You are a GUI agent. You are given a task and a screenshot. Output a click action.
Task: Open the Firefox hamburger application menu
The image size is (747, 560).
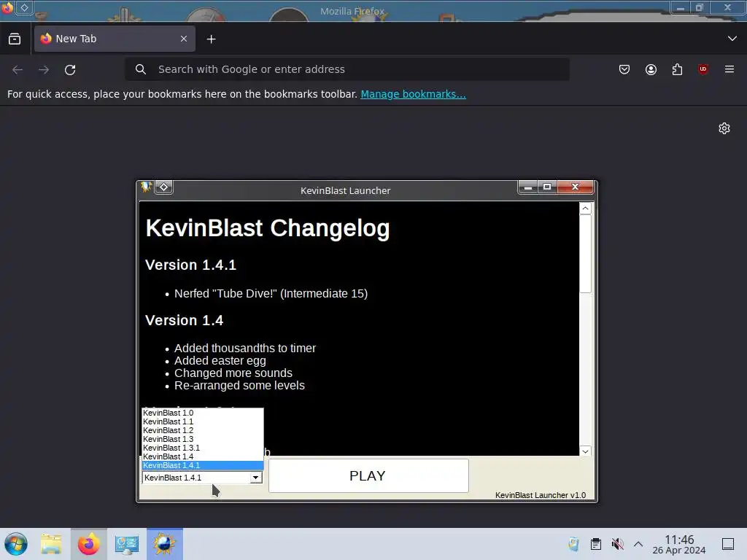point(729,69)
